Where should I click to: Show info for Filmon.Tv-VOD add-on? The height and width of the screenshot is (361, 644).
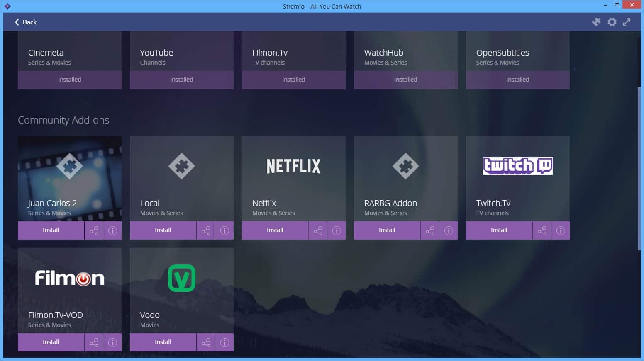coord(112,342)
